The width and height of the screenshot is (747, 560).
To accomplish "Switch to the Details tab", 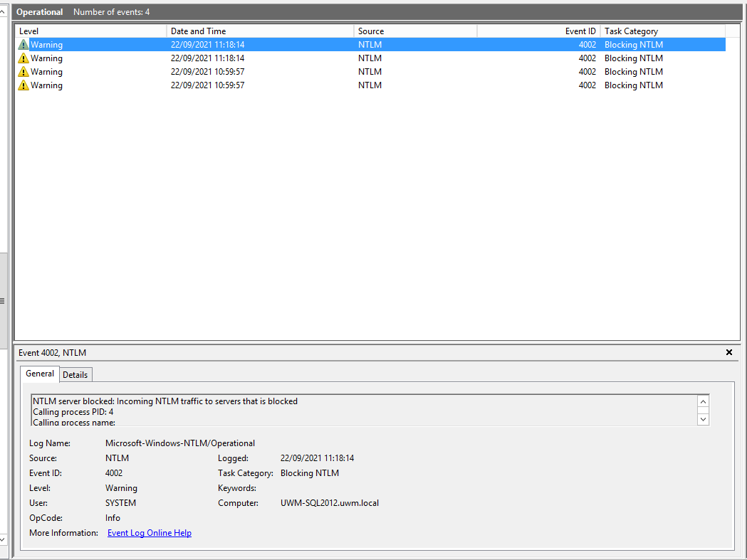I will [x=75, y=374].
